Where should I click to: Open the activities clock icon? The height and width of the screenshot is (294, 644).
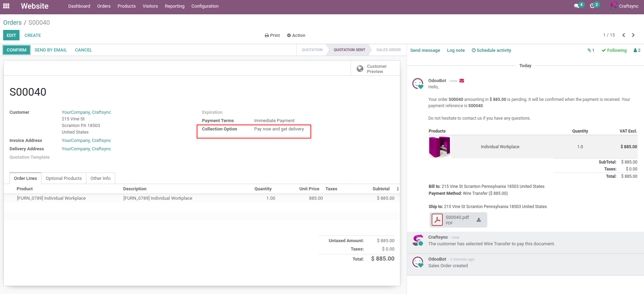pyautogui.click(x=592, y=6)
